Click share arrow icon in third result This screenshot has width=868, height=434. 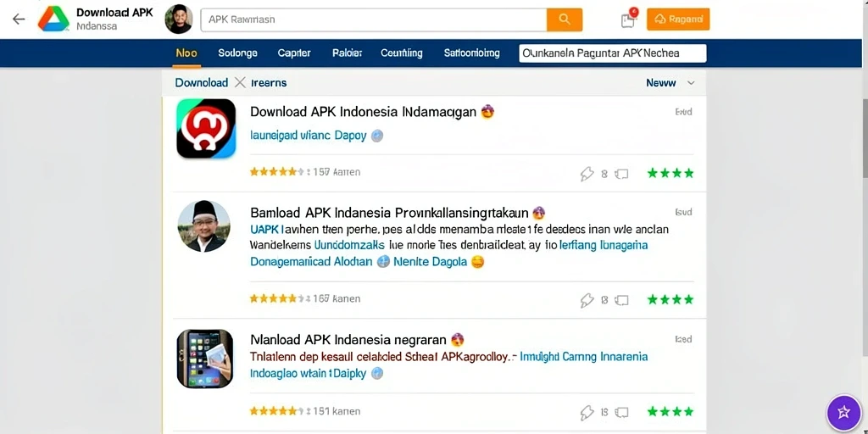[587, 413]
